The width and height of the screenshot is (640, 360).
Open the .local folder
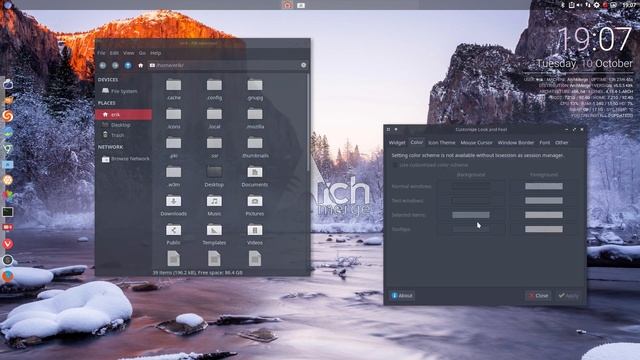coord(214,118)
